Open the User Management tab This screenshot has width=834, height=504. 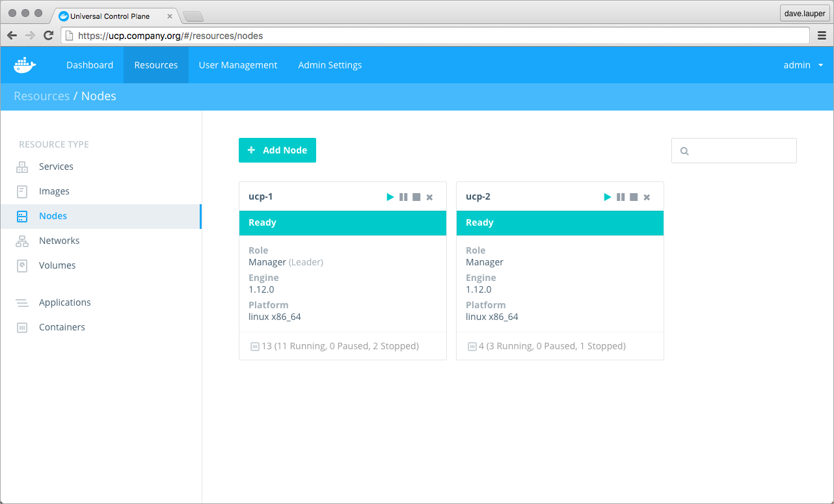click(238, 65)
